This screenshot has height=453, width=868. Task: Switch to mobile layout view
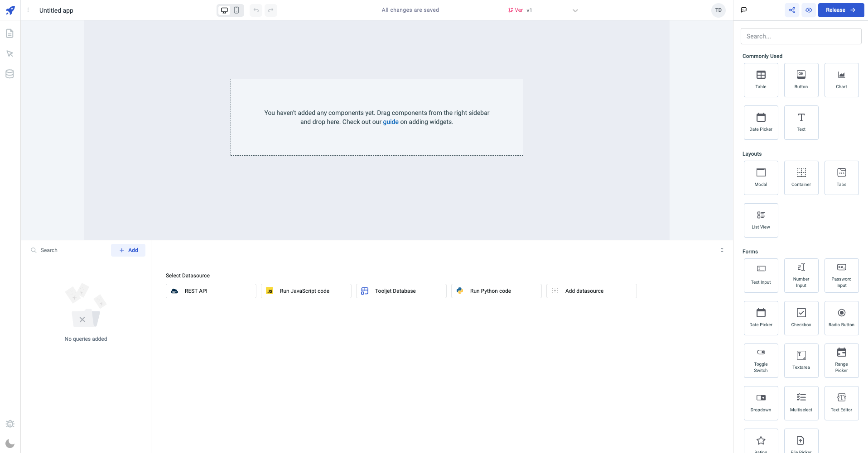click(x=236, y=10)
